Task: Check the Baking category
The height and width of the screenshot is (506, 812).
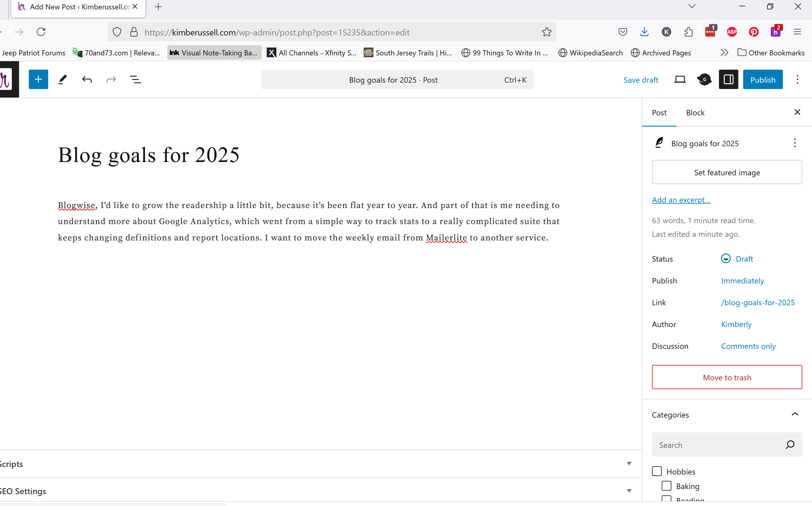Action: click(666, 486)
